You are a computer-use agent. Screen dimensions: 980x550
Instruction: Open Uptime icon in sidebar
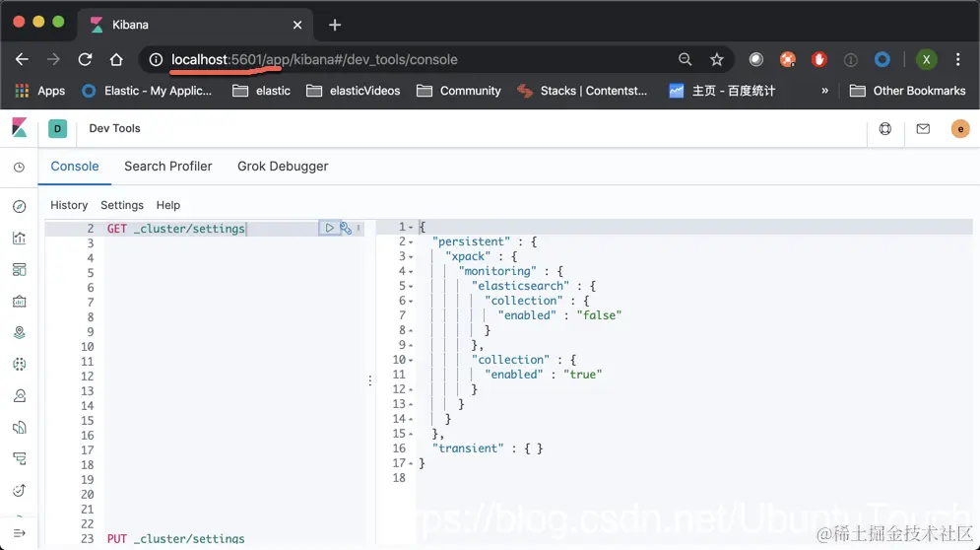click(20, 490)
